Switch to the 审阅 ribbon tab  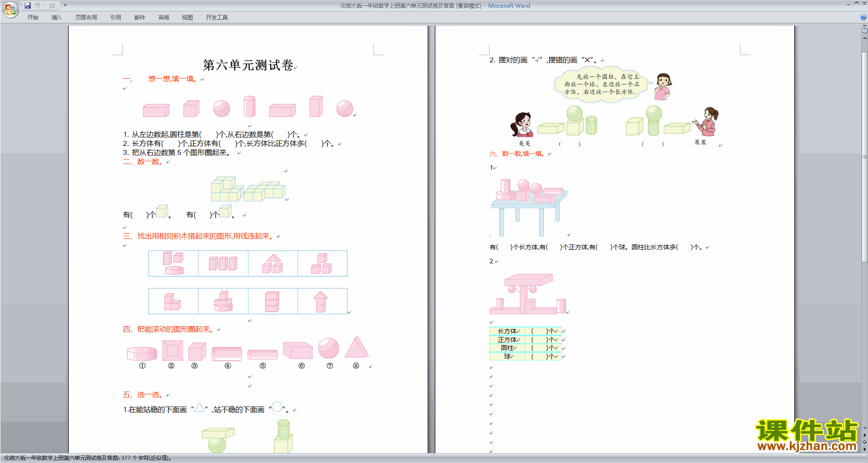(164, 18)
